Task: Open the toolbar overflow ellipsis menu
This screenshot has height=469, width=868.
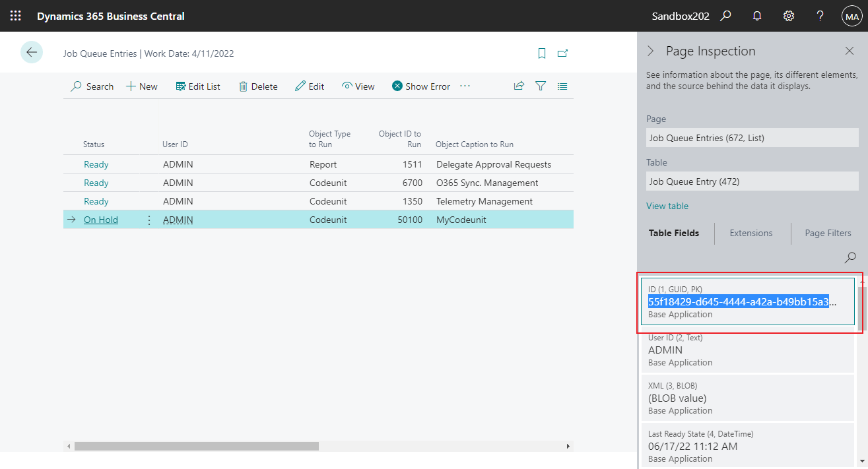Action: tap(465, 86)
